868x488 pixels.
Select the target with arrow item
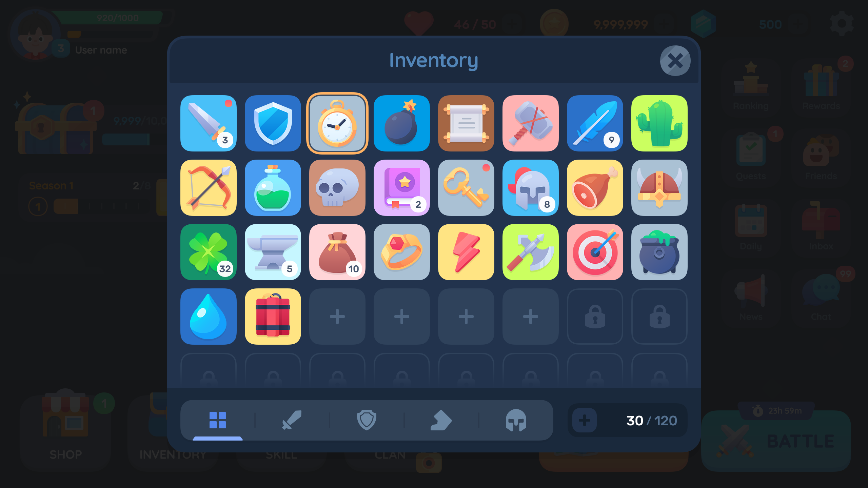pyautogui.click(x=595, y=252)
